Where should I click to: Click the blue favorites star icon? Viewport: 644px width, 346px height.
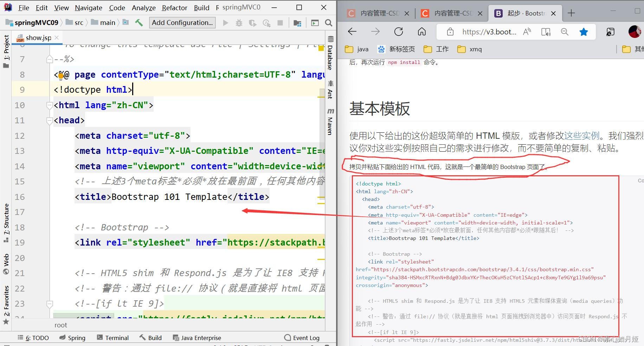point(584,32)
